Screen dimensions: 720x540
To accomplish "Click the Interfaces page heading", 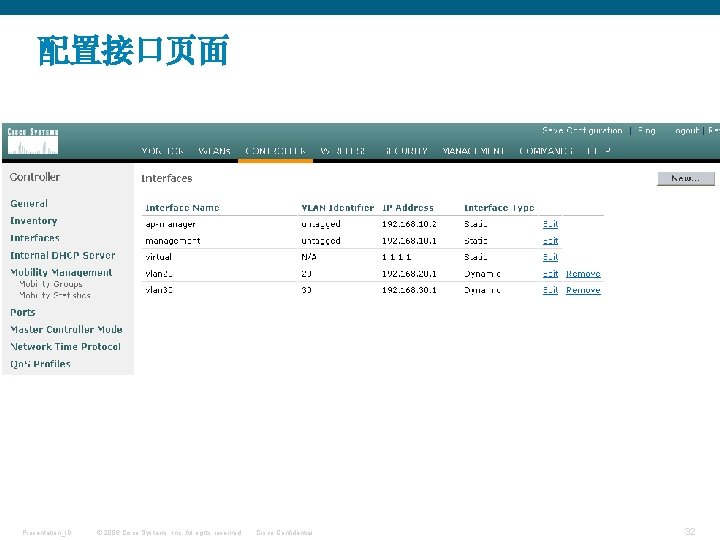I will click(166, 178).
